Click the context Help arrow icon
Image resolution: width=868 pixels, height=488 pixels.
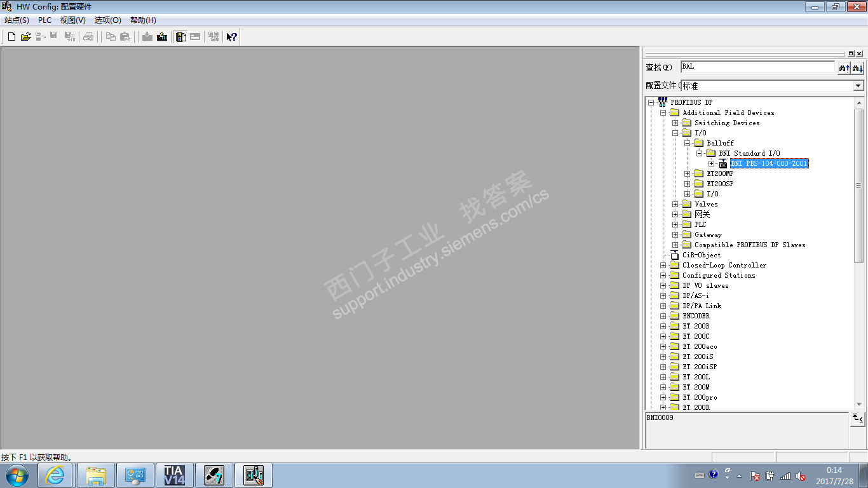232,37
